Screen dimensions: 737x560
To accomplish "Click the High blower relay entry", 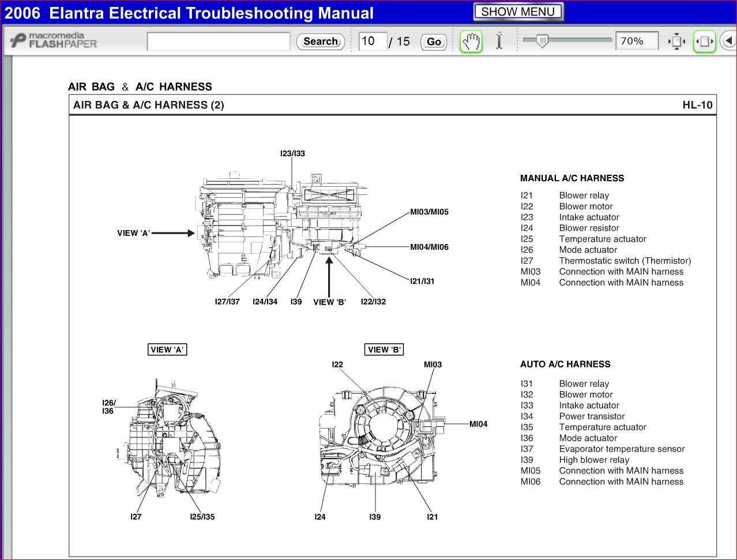I will pos(594,460).
